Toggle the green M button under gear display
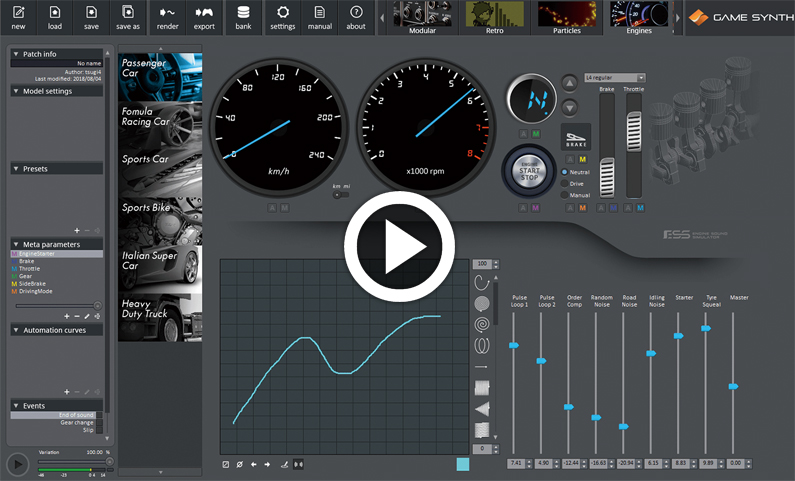Viewport: 795px width, 481px height. pyautogui.click(x=536, y=134)
